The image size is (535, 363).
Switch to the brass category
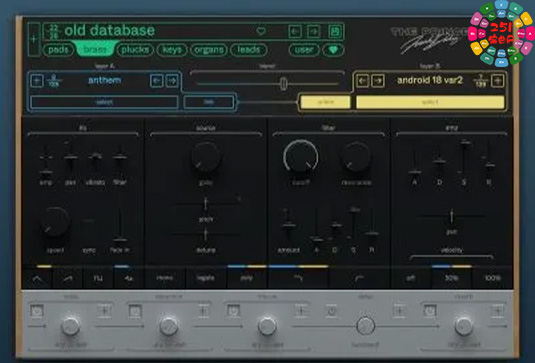(x=95, y=50)
